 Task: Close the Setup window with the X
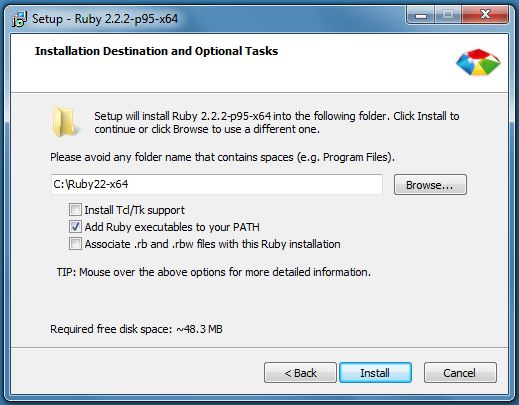point(485,15)
